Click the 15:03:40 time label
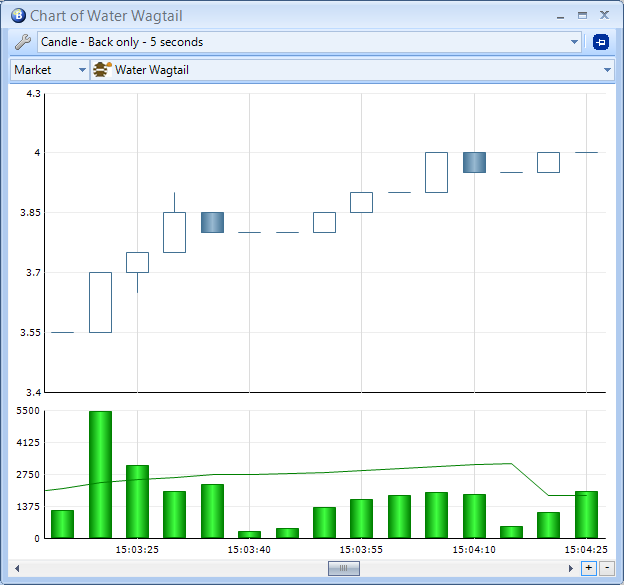Viewport: 624px width, 585px height. pyautogui.click(x=249, y=550)
